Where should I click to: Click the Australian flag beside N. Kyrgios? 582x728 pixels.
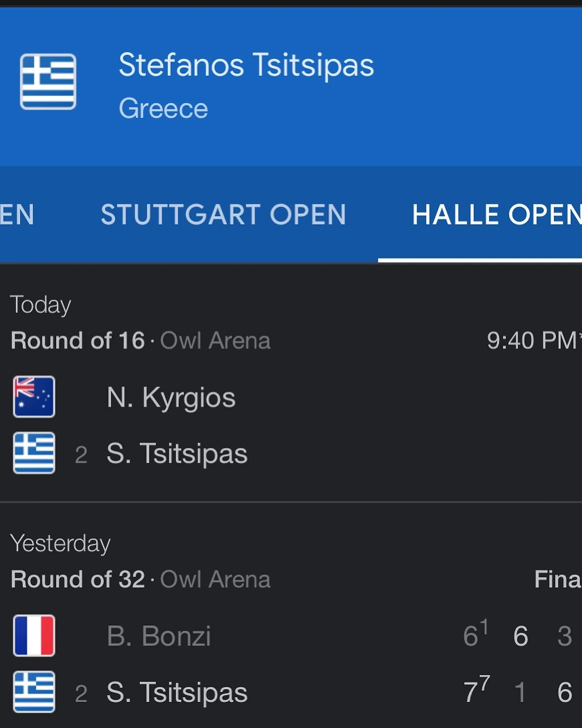click(34, 397)
